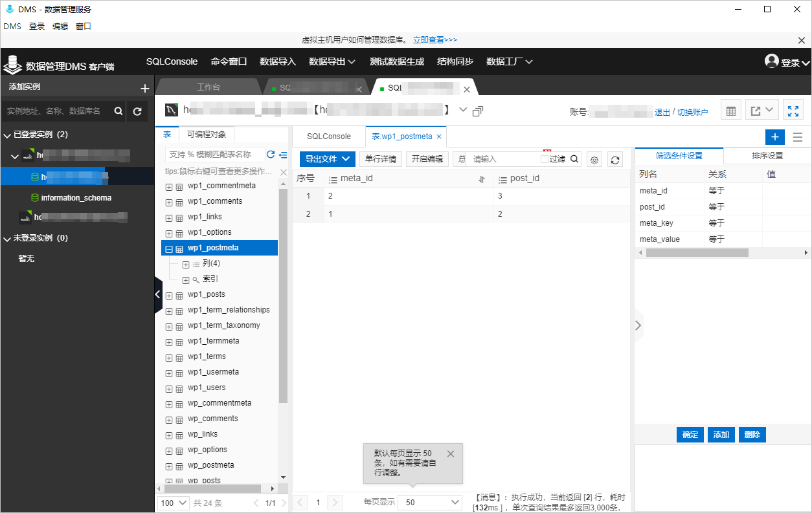The height and width of the screenshot is (513, 812).
Task: Click the 确定 filter button
Action: click(690, 435)
